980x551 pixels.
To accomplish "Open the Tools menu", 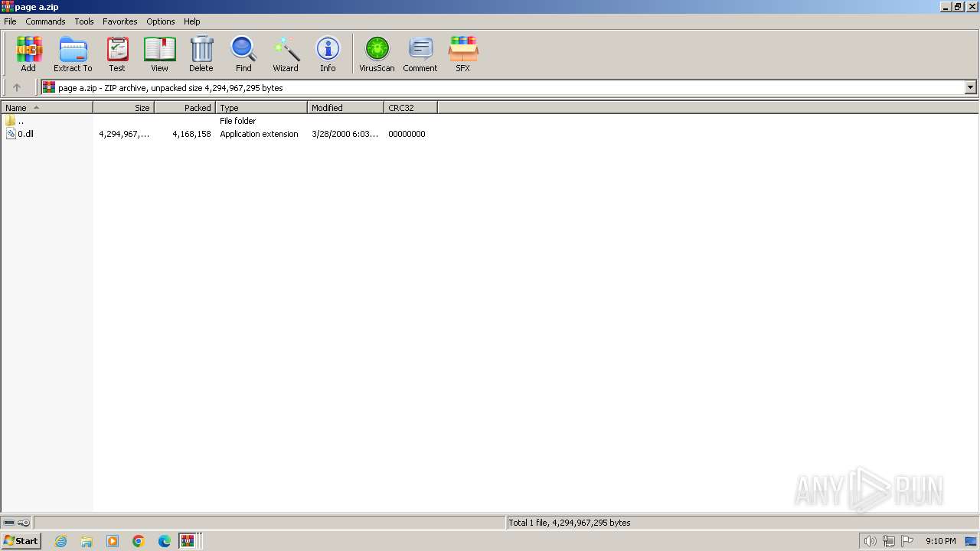I will point(84,21).
